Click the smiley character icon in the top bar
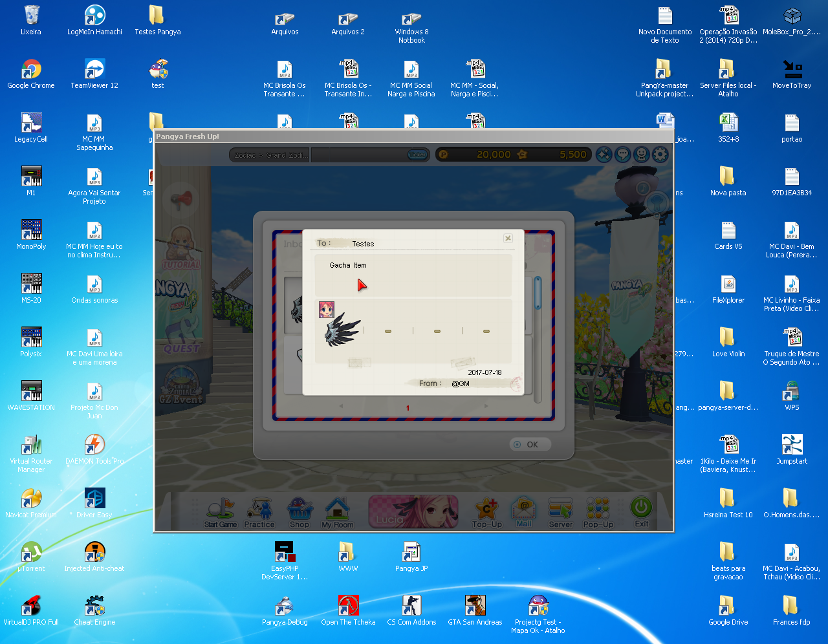 (641, 154)
